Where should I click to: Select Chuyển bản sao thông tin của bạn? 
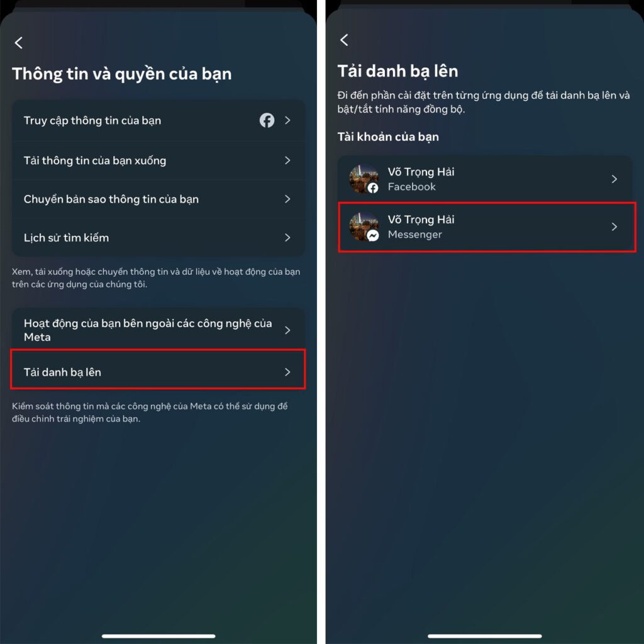[x=158, y=199]
